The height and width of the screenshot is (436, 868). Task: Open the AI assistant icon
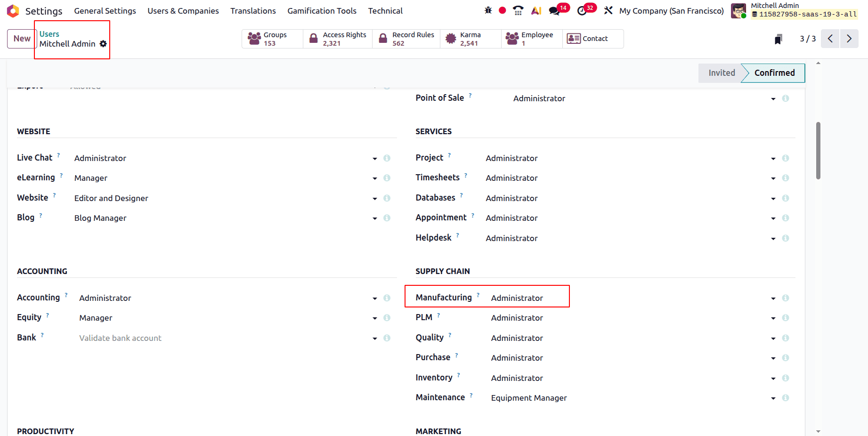(x=536, y=10)
